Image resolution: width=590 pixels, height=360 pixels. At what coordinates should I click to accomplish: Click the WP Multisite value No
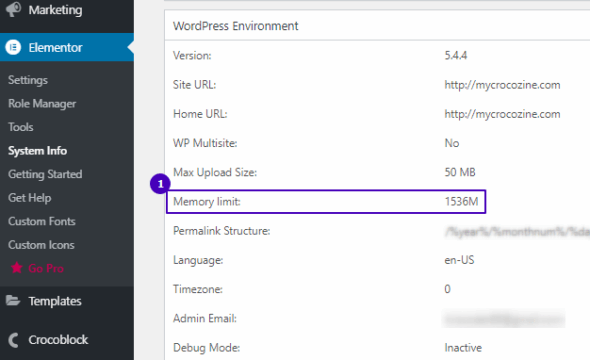452,143
